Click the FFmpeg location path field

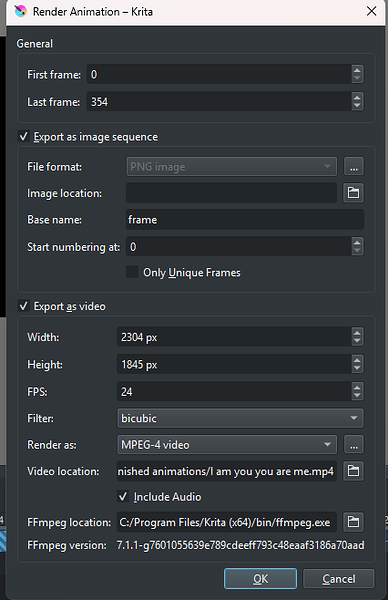pos(227,522)
